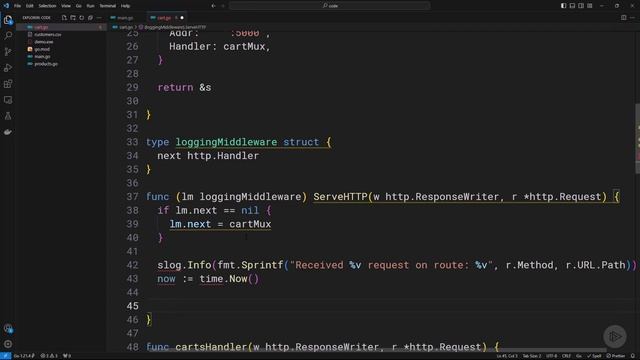Toggle the secondary side bar layout icon
640x360 pixels.
581,6
